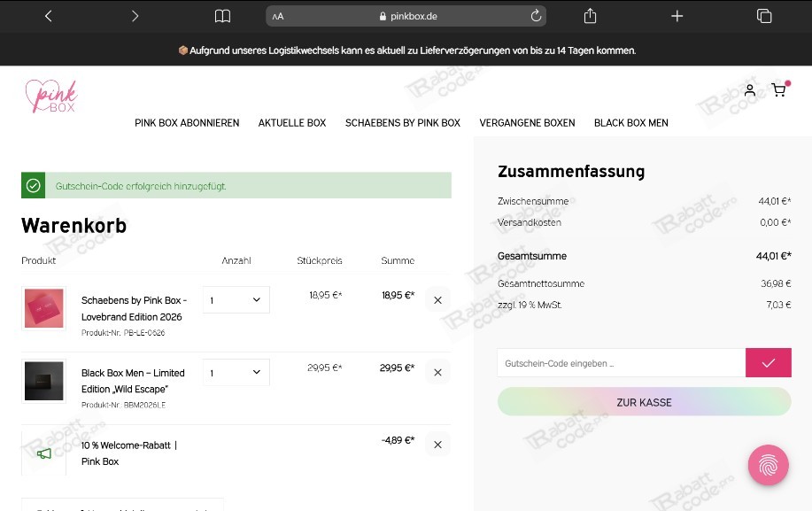Open the Black Box Men thumbnail

[x=44, y=381]
